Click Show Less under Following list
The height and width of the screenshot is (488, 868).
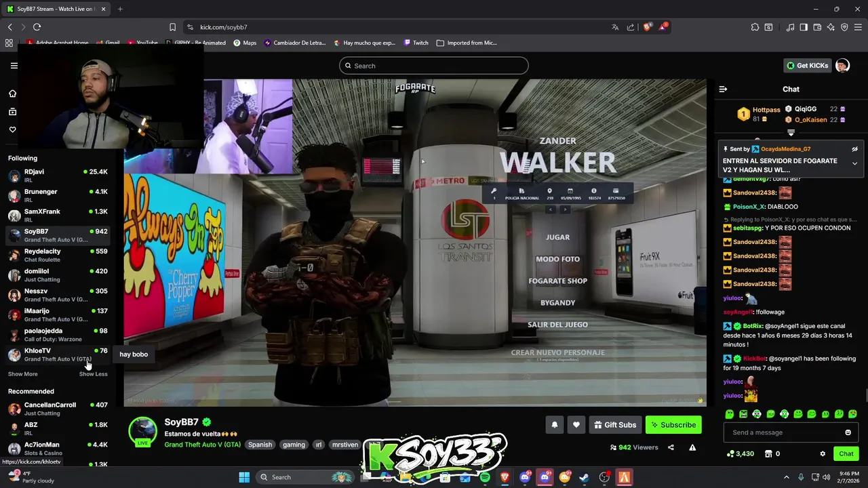click(x=93, y=374)
